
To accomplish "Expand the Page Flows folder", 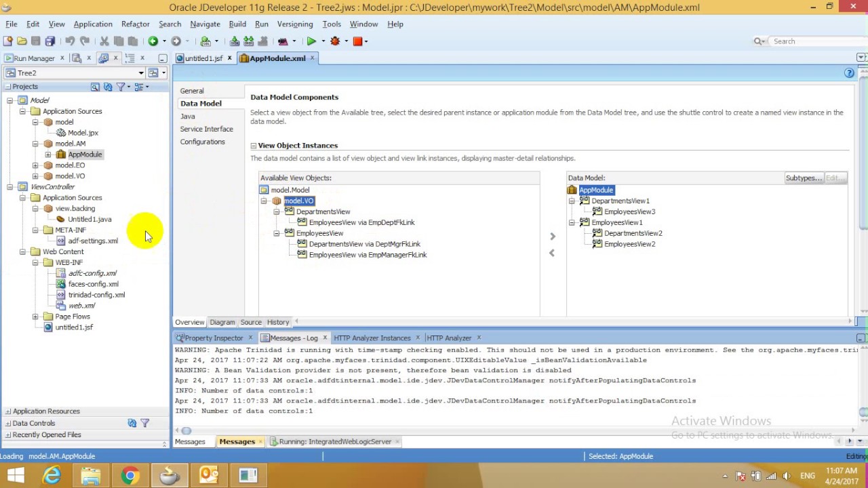I will pyautogui.click(x=35, y=317).
